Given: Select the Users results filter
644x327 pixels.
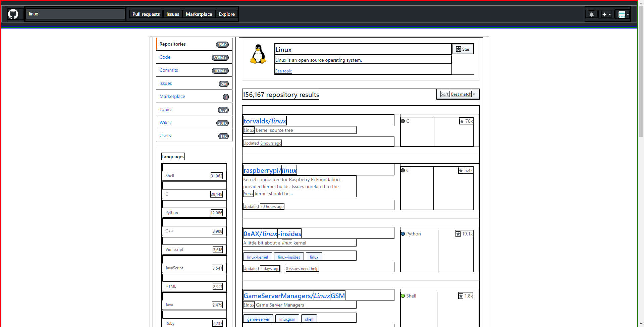Looking at the screenshot, I should tap(194, 136).
